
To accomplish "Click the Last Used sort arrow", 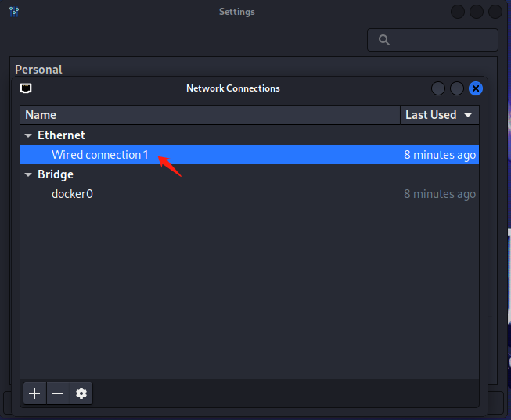I will click(468, 115).
